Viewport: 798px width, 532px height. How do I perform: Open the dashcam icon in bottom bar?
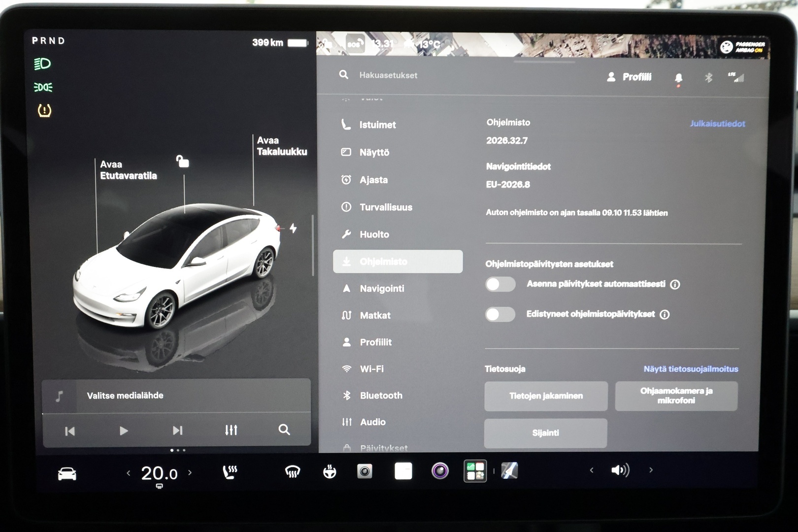[x=365, y=471]
